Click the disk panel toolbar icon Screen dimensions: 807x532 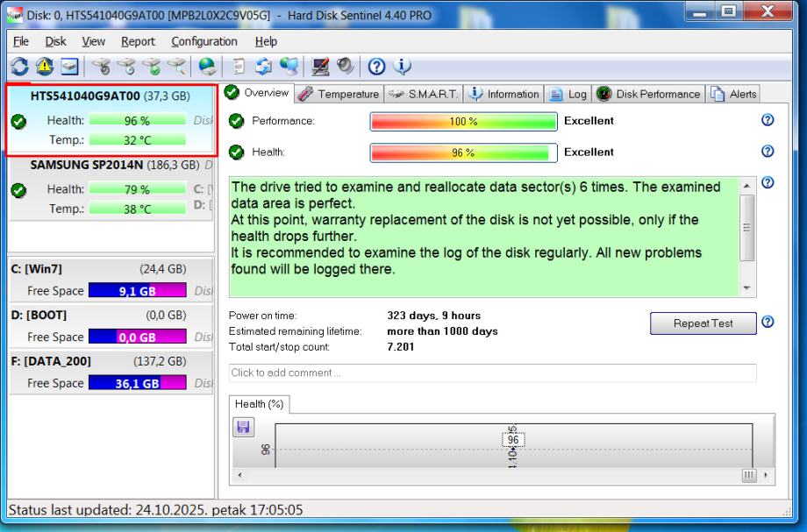click(x=69, y=67)
